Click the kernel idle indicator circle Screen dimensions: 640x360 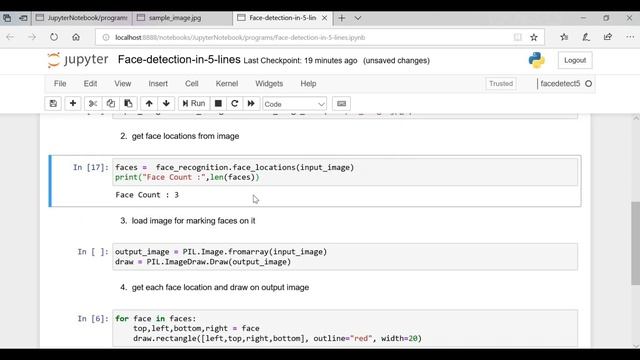click(x=588, y=84)
